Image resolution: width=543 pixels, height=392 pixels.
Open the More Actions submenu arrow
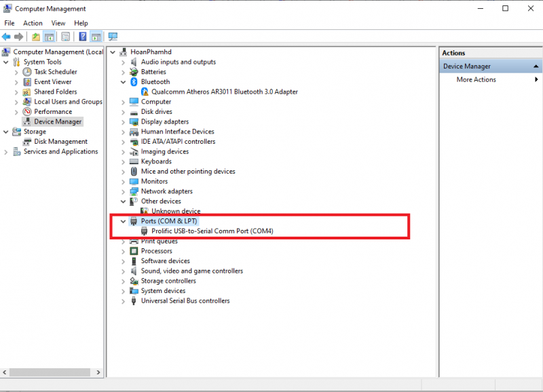[536, 79]
